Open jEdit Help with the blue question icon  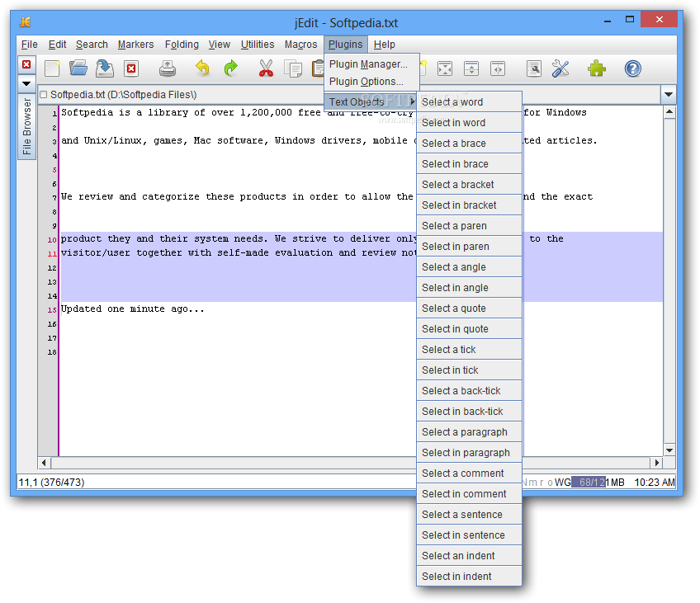point(632,68)
